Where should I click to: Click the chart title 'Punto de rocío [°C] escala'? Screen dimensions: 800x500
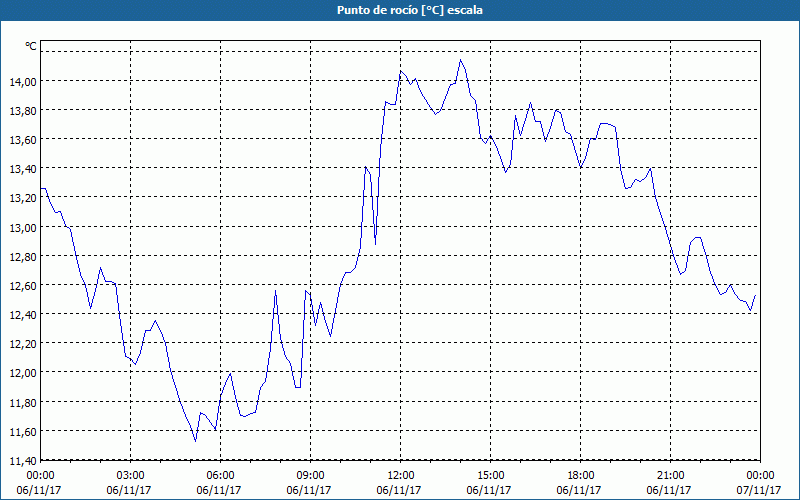click(410, 10)
